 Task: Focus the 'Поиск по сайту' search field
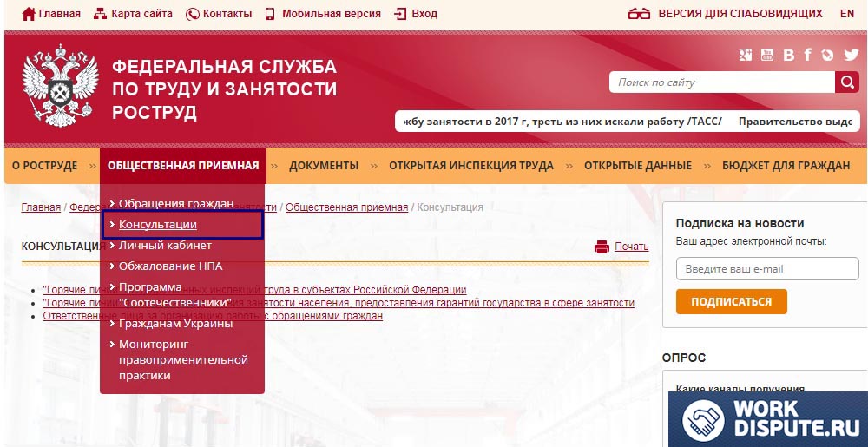click(722, 82)
